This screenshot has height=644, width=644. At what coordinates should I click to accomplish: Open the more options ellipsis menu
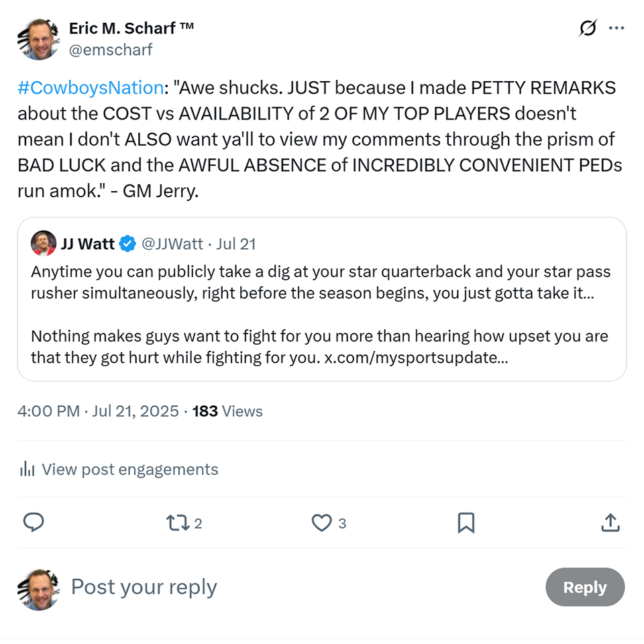point(616,28)
